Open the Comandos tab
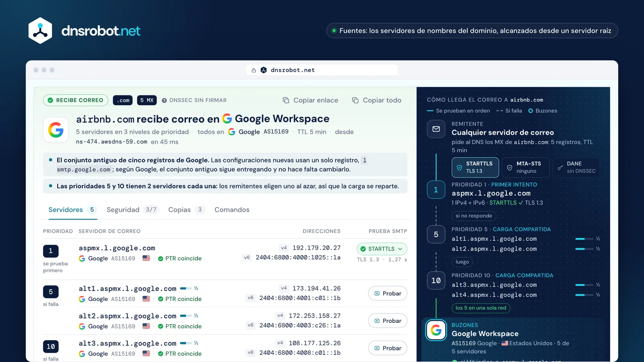This screenshot has width=644, height=362. 232,210
